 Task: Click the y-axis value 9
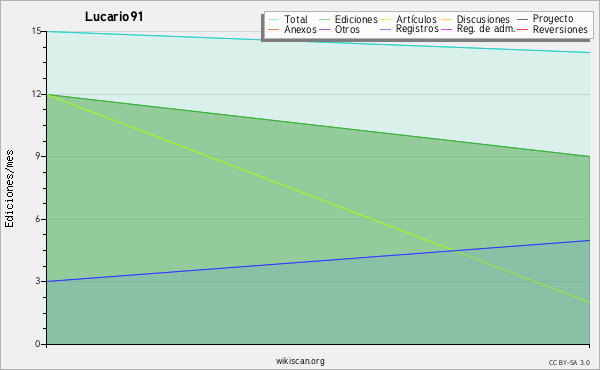coord(38,156)
